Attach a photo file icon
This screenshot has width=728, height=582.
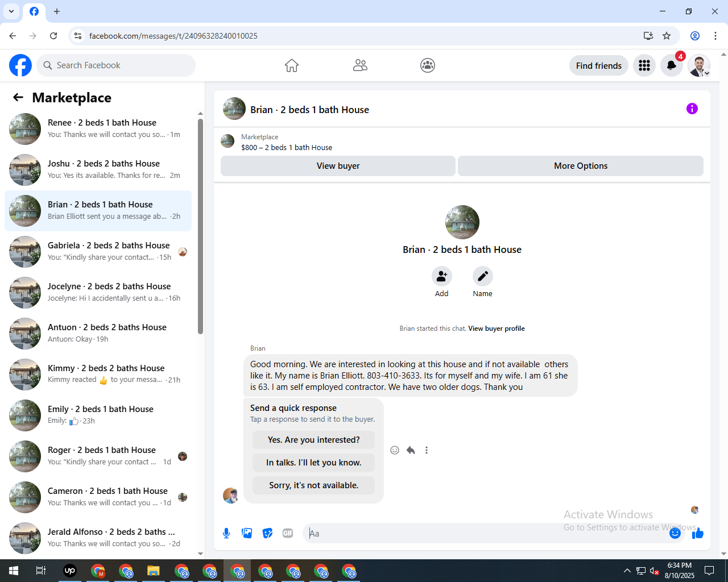(247, 533)
